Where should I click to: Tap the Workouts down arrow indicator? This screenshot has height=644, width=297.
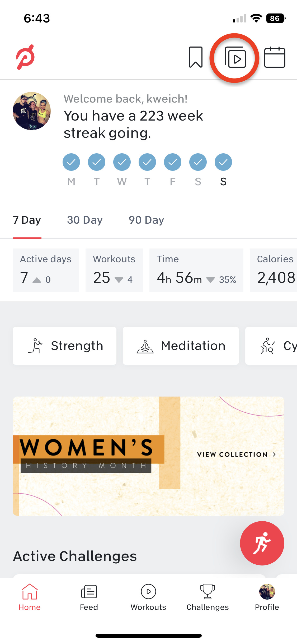click(x=119, y=280)
